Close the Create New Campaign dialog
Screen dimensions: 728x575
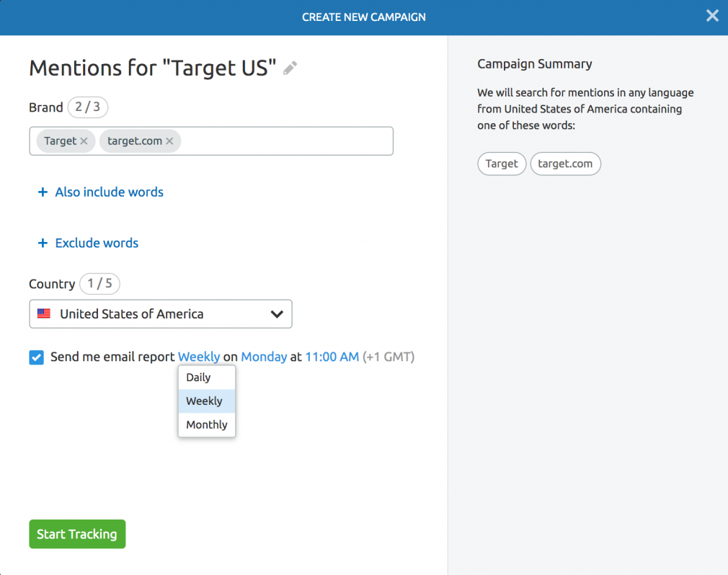[x=712, y=16]
